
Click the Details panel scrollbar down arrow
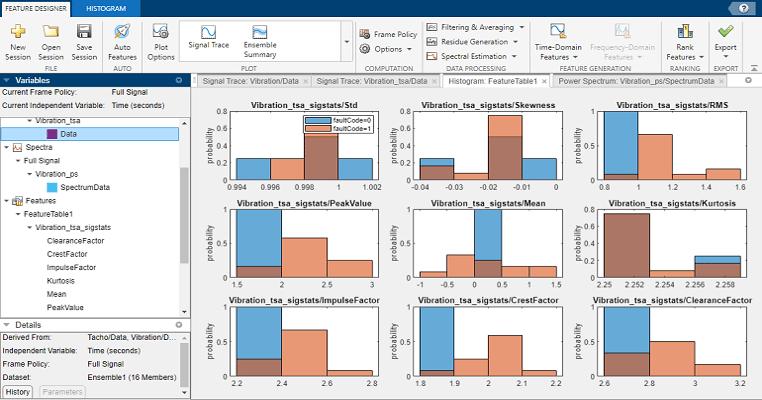click(184, 392)
